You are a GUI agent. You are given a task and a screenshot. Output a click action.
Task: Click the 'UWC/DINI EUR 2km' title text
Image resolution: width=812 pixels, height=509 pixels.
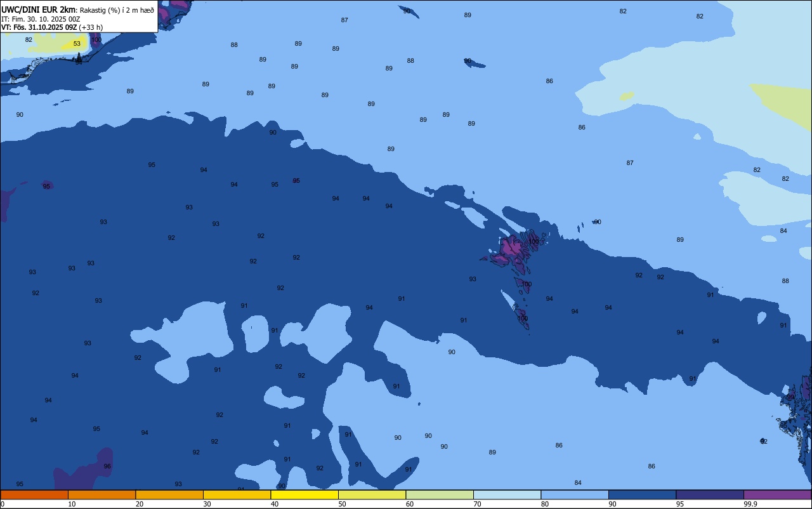point(39,10)
